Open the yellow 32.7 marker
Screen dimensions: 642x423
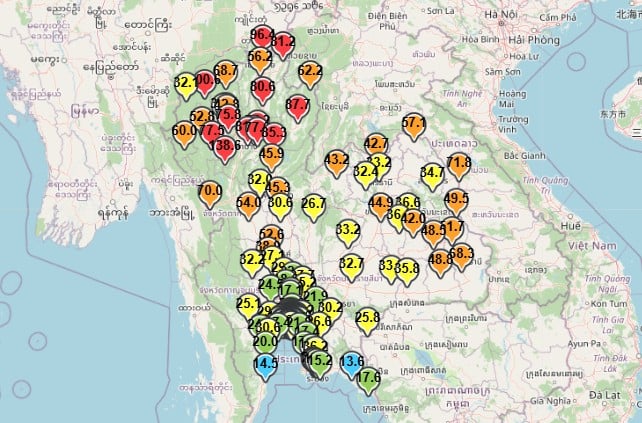click(351, 265)
